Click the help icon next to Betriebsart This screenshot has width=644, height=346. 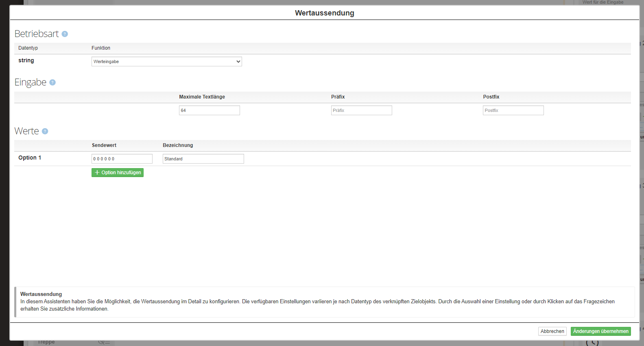click(x=65, y=34)
